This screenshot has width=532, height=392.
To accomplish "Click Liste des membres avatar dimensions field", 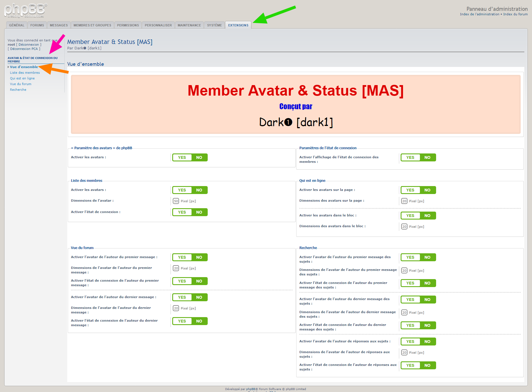I will pyautogui.click(x=176, y=201).
